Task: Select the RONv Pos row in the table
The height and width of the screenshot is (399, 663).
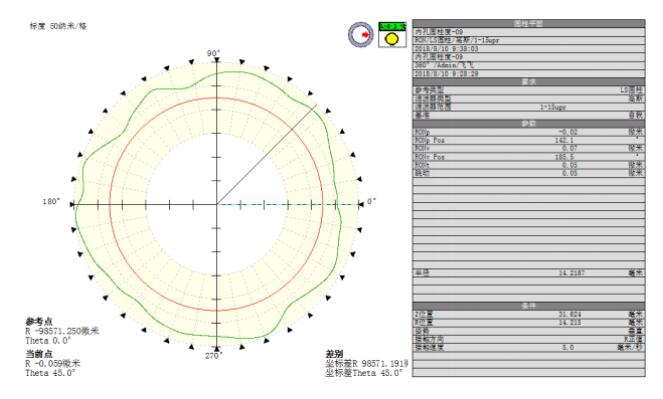Action: [x=529, y=156]
